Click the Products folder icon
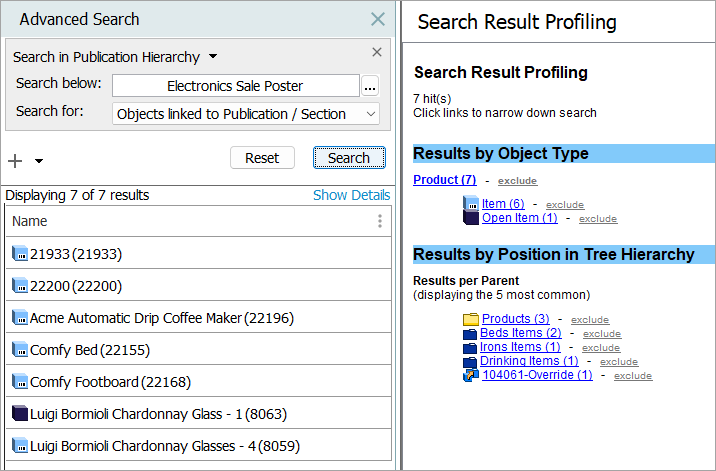The width and height of the screenshot is (716, 471). click(x=471, y=319)
